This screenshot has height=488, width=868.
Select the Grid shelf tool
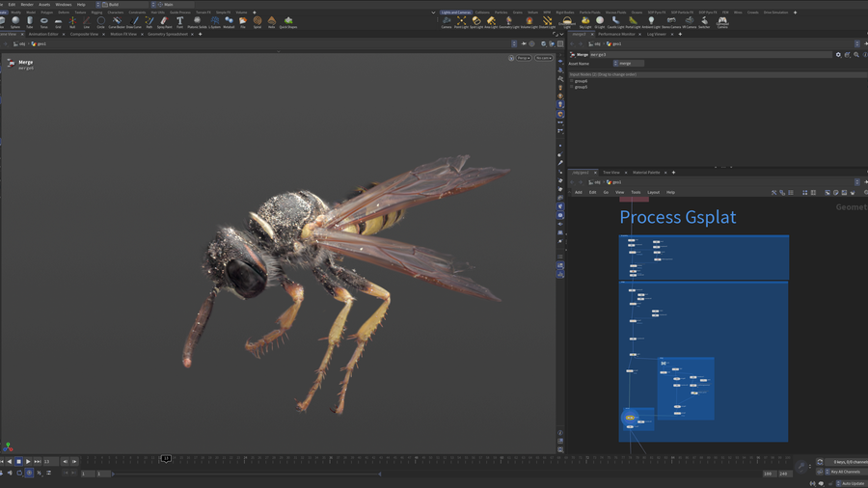tap(58, 22)
